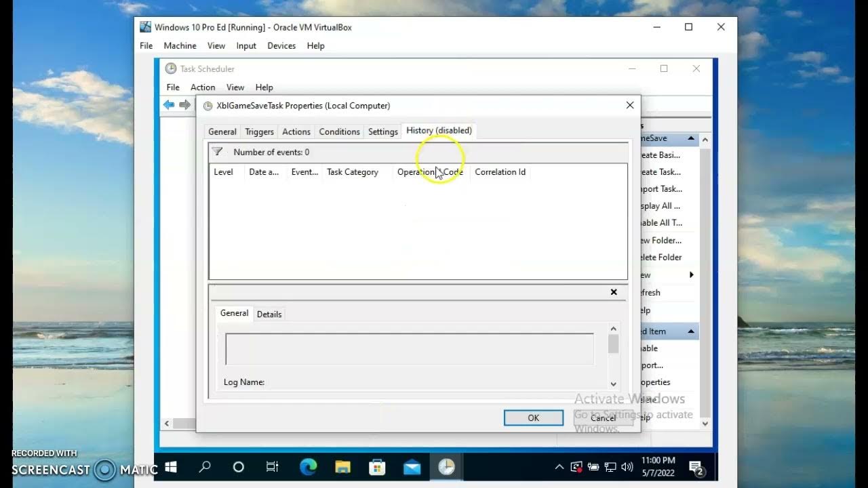This screenshot has height=488, width=868.
Task: Open VirtualBox View menu
Action: 216,45
